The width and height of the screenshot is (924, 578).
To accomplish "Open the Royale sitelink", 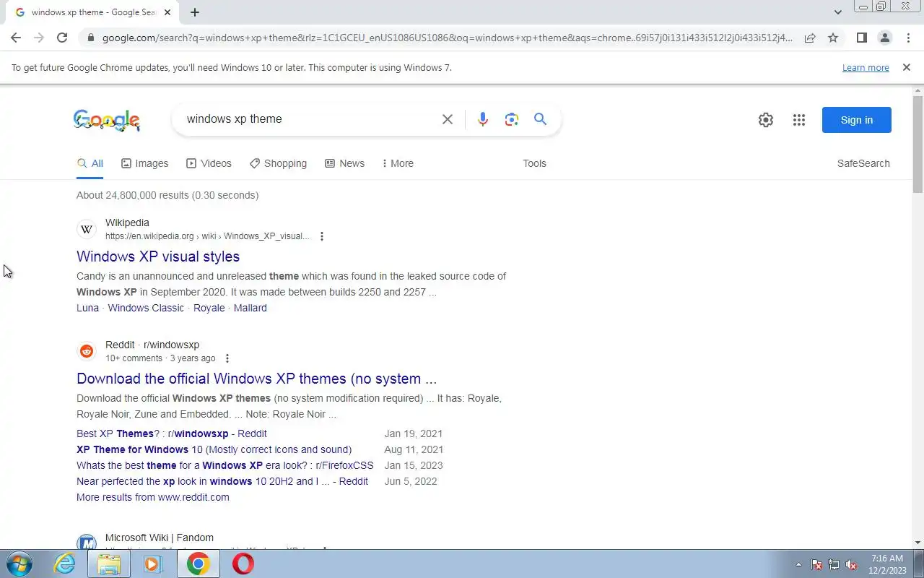I will pos(209,308).
